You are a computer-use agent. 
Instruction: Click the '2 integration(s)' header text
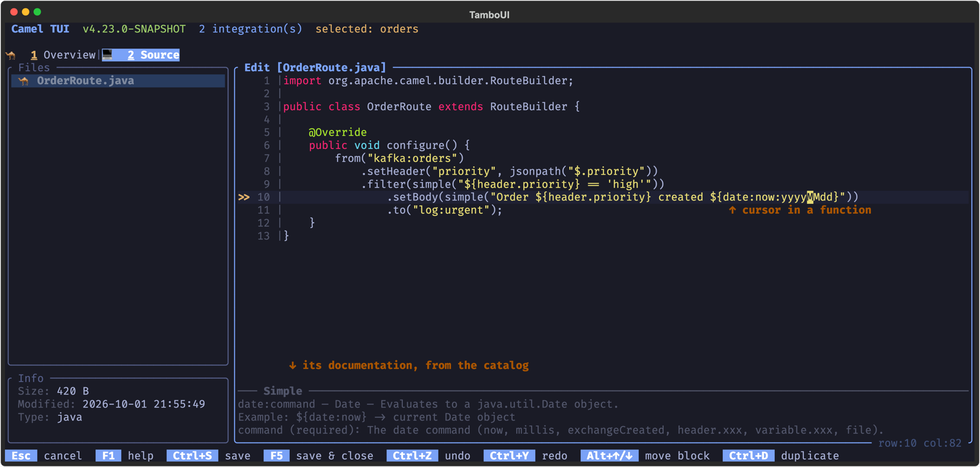251,29
